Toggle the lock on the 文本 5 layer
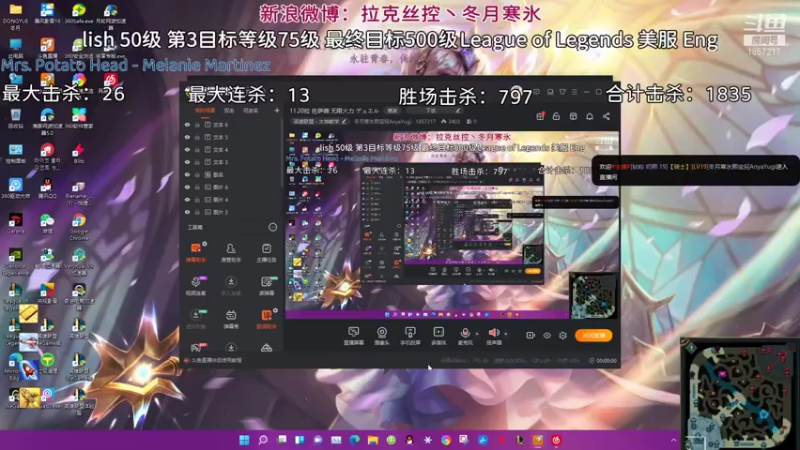 tap(197, 137)
